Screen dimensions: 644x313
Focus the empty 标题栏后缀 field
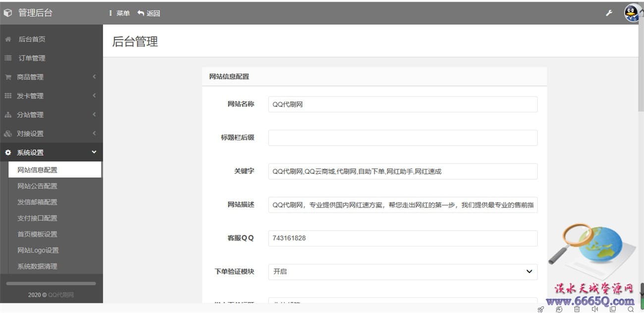tap(403, 138)
